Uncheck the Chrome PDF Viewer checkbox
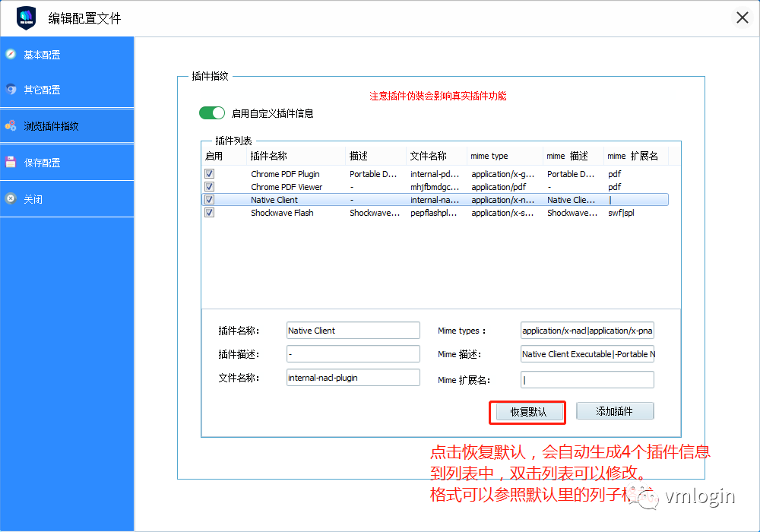Screen dimensions: 760x532 coord(209,187)
